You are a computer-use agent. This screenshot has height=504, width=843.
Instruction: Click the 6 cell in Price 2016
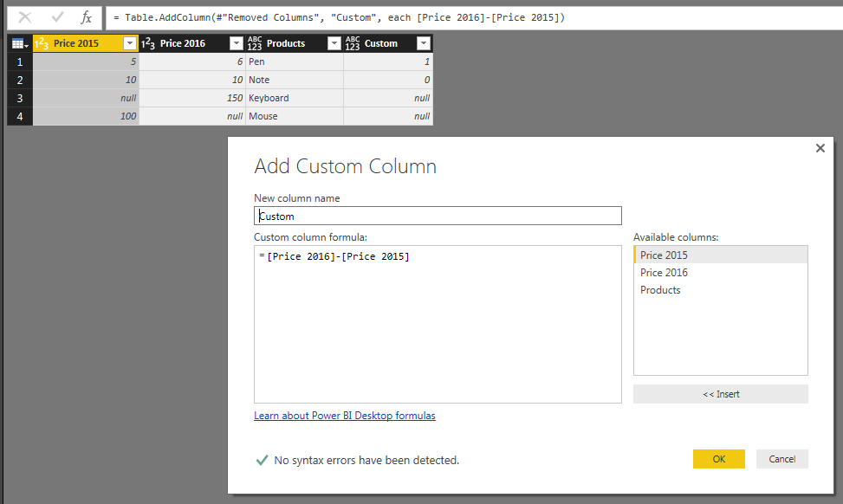tap(192, 61)
